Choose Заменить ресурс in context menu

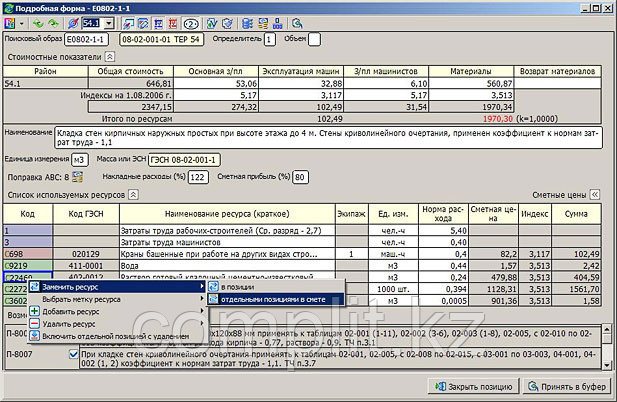[117, 287]
